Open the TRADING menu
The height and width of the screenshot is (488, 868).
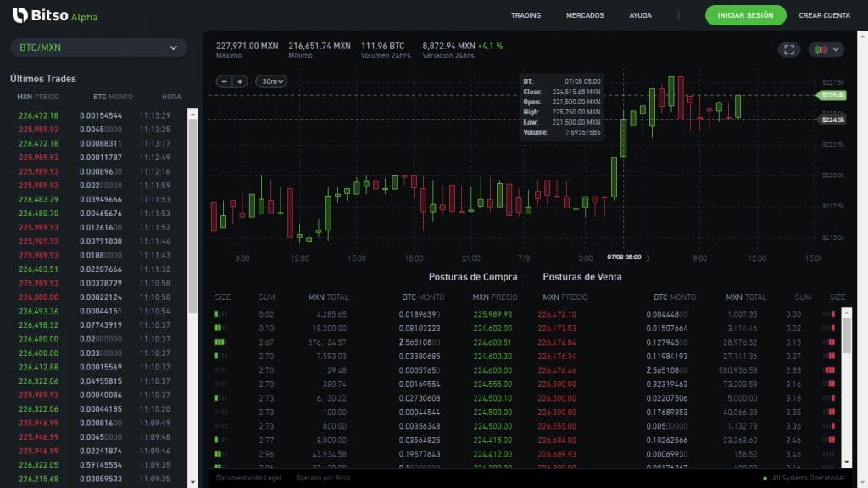(526, 14)
